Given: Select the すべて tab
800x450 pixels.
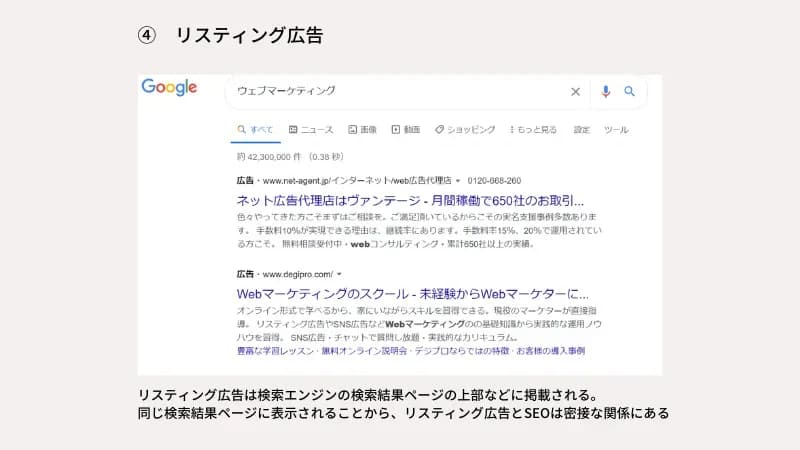Looking at the screenshot, I should pyautogui.click(x=255, y=130).
